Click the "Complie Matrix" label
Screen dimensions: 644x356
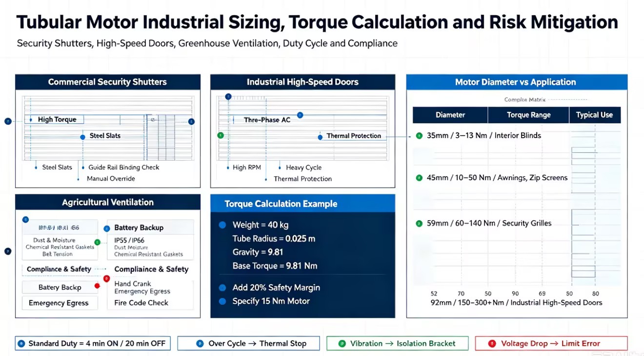[524, 100]
